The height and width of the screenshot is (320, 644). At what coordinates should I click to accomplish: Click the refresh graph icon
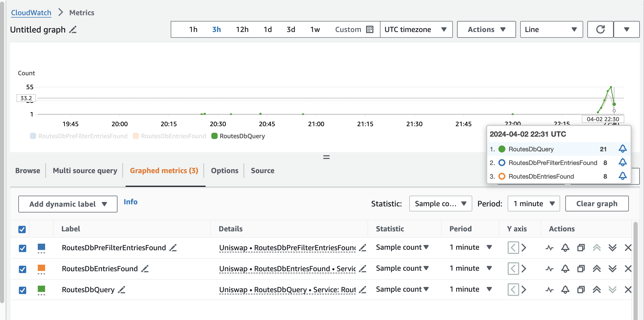[600, 29]
